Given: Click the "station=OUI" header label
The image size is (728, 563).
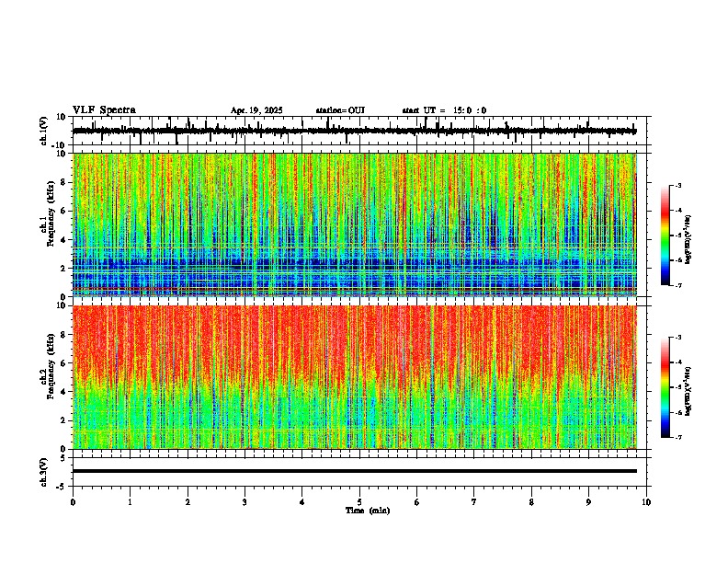Looking at the screenshot, I should tap(340, 110).
